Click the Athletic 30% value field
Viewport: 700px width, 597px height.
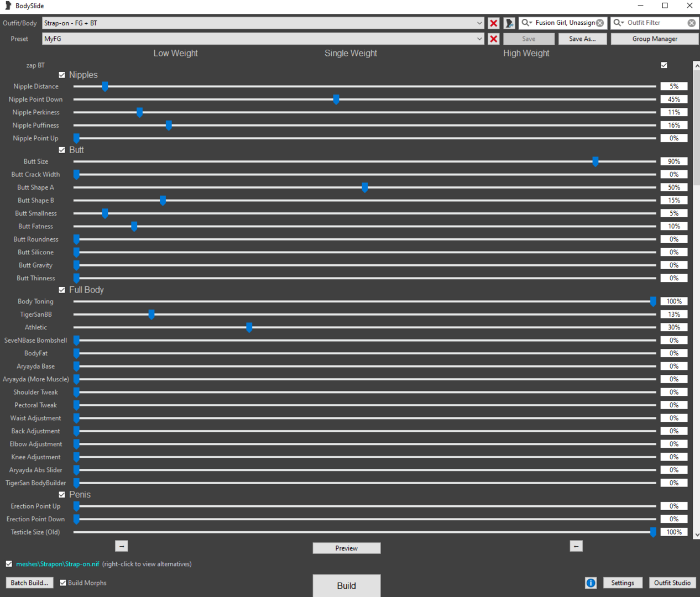[x=674, y=327]
